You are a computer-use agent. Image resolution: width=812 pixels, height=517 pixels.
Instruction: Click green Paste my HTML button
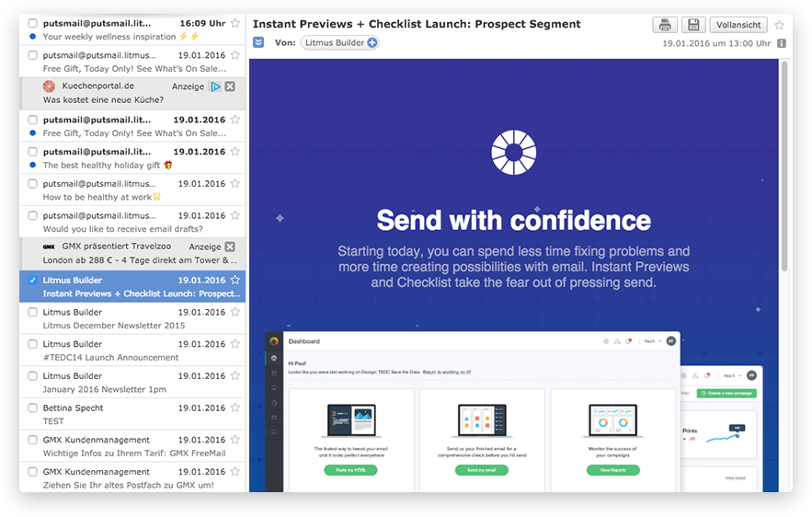[x=350, y=470]
